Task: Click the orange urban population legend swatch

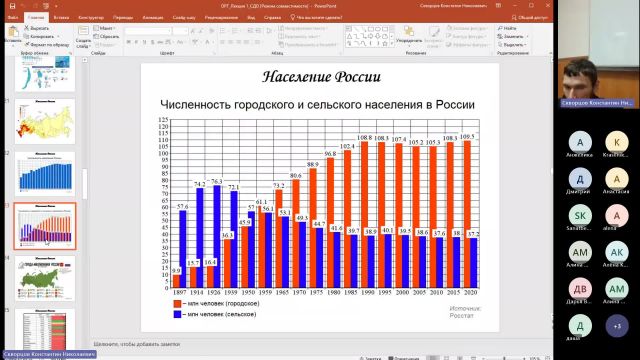Action: click(x=177, y=304)
